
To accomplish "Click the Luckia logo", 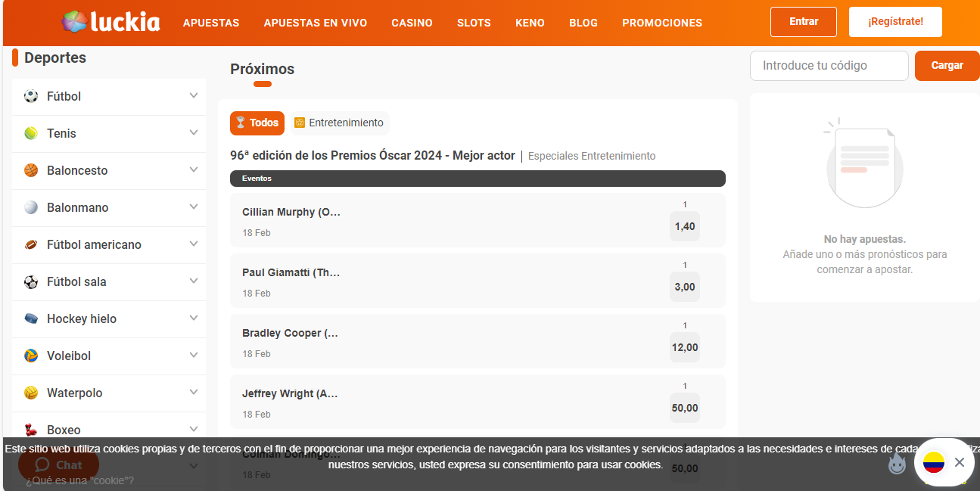I will [110, 22].
